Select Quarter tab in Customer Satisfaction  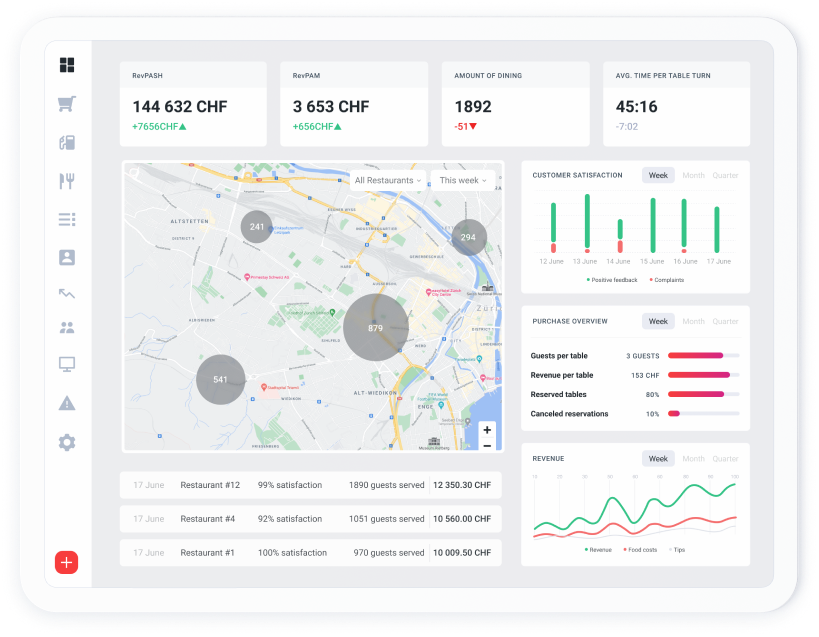[x=725, y=175]
